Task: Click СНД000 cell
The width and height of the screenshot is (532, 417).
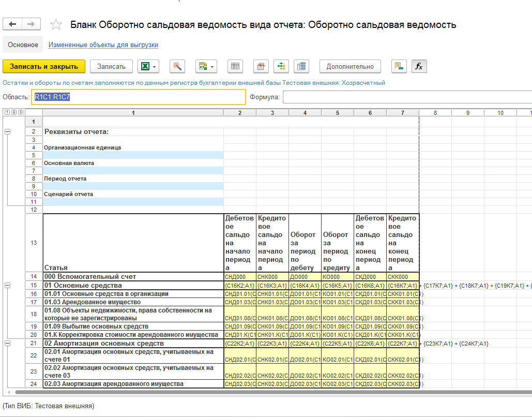Action: 240,277
